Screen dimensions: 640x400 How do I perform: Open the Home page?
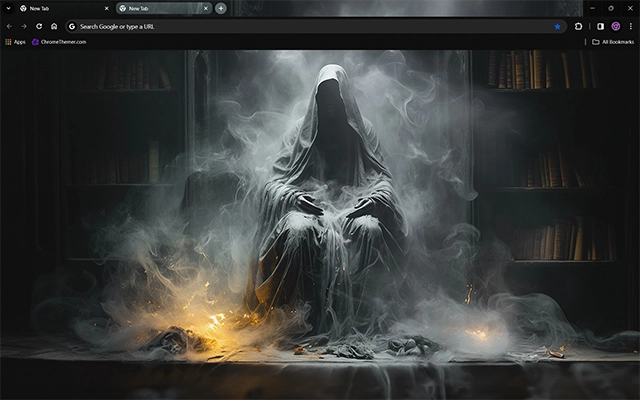pyautogui.click(x=54, y=27)
